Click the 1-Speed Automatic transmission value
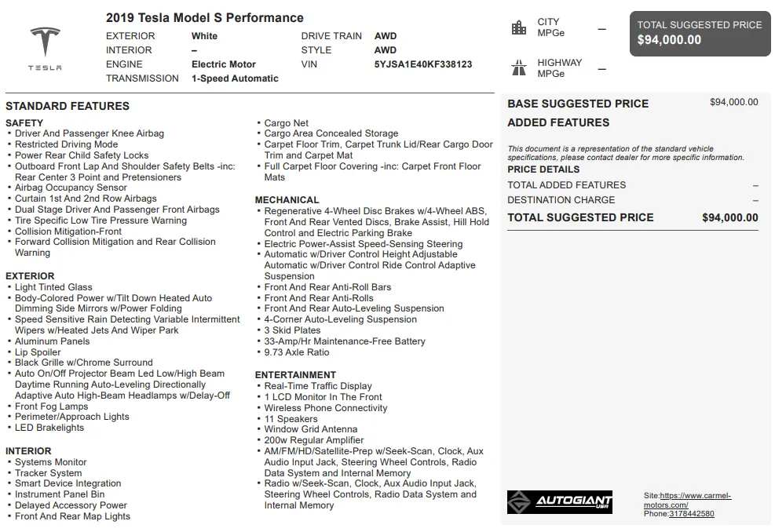Screen dimensions: 775x532 click(235, 78)
